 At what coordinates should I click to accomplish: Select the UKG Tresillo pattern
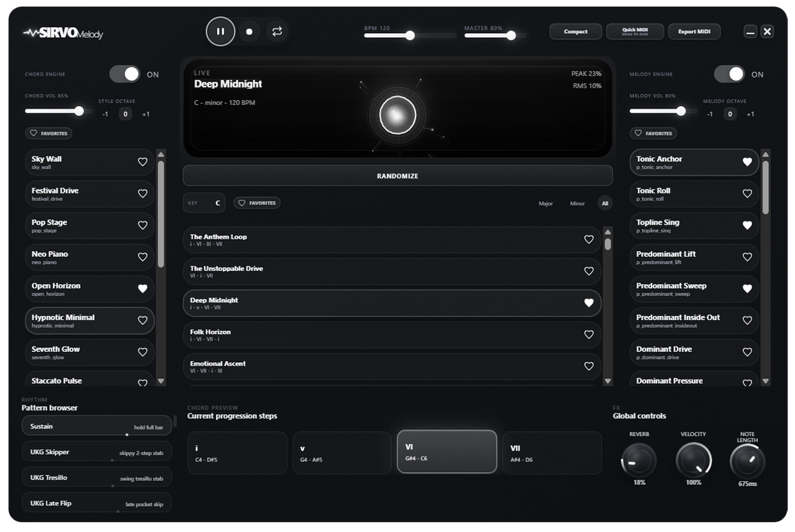tap(97, 477)
